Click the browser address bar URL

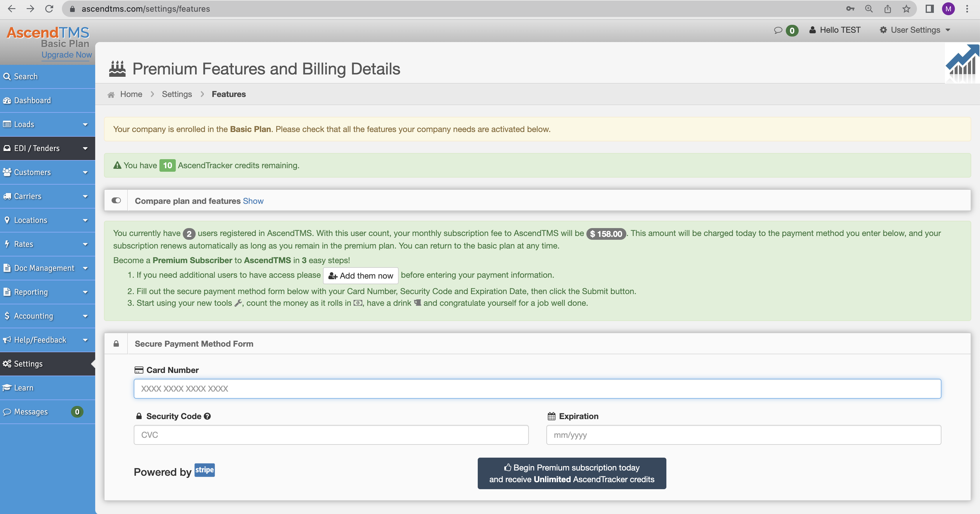(x=146, y=9)
